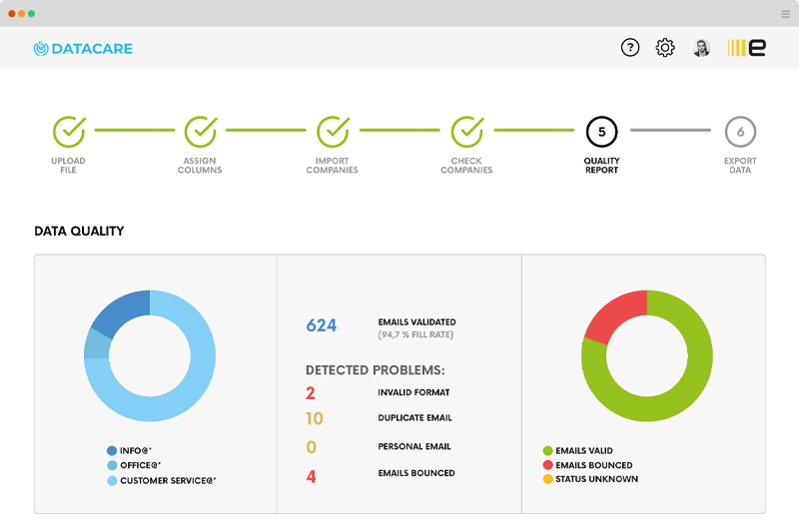
Task: Click the Emails Valid green legend dot
Action: pos(547,451)
